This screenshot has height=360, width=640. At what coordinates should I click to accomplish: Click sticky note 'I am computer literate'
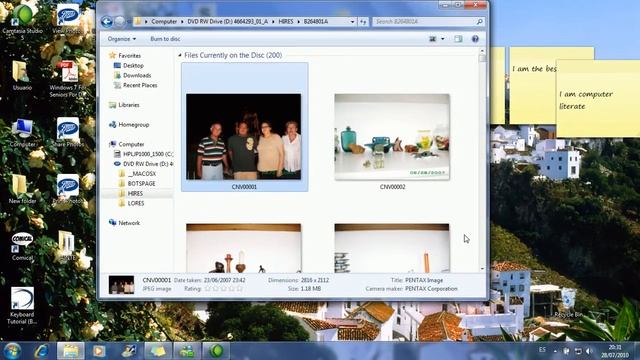pos(598,98)
